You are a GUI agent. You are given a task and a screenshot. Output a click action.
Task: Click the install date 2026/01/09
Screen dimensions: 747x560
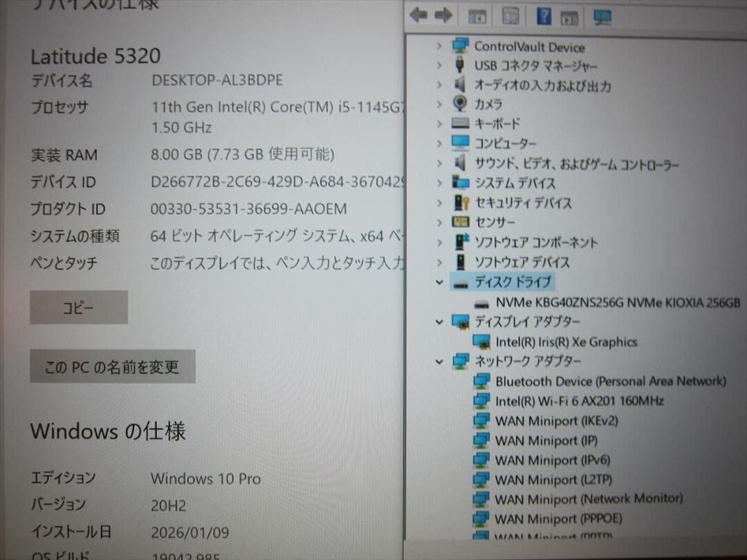point(190,532)
